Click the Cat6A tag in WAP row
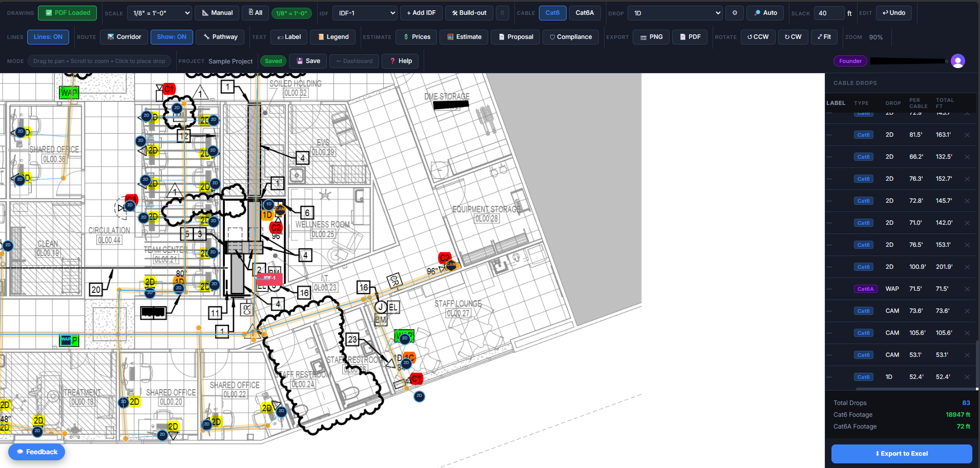The image size is (980, 468). click(866, 289)
